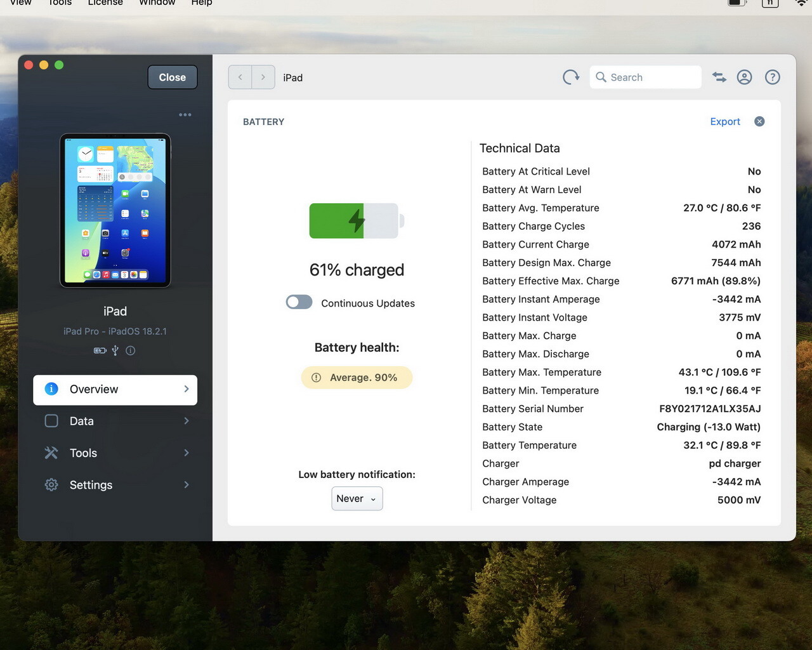Click the Battery Current Charge 4072 mAh value

tap(737, 244)
